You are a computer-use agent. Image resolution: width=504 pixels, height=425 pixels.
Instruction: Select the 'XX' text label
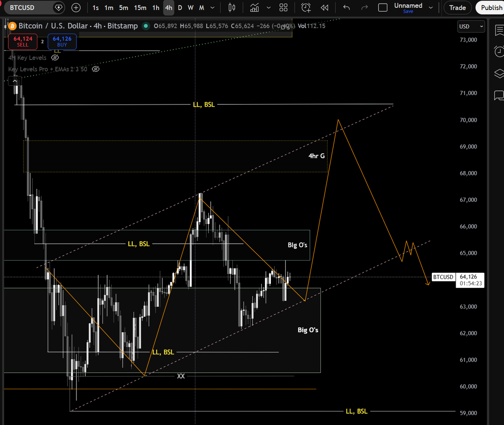181,376
